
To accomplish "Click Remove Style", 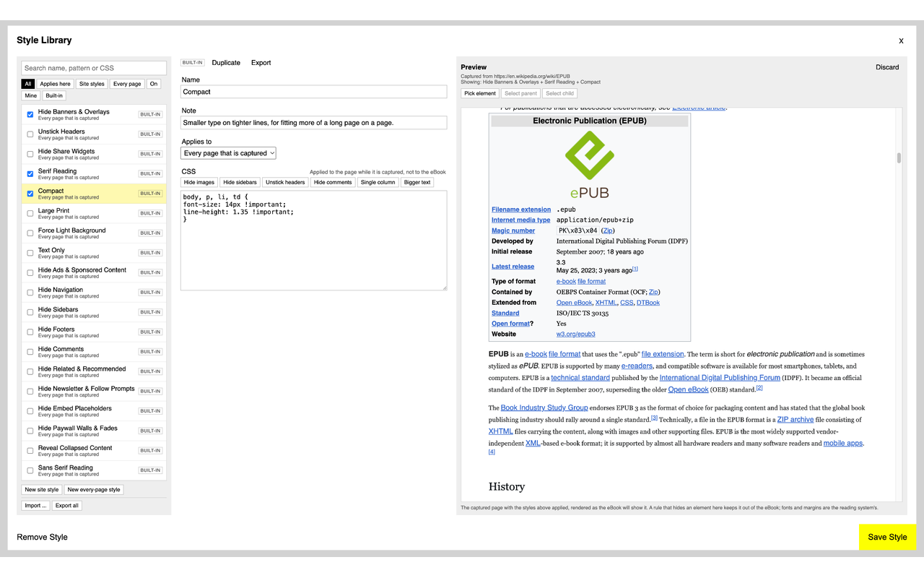I will [42, 537].
